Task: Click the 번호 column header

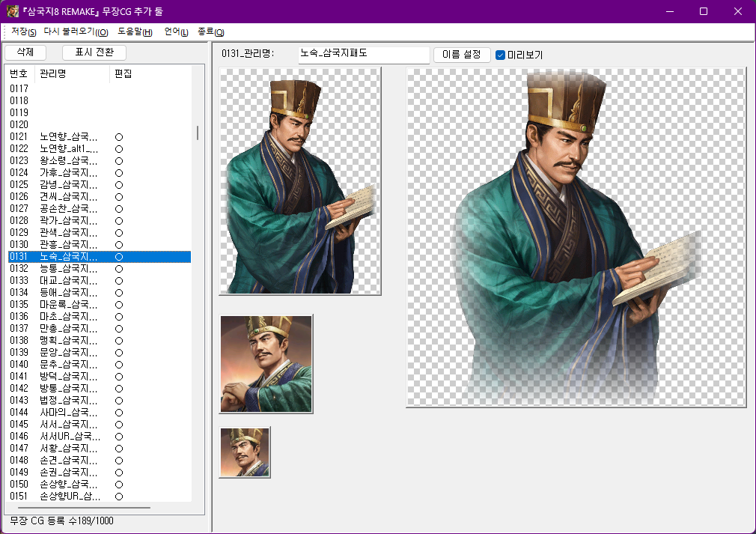Action: pyautogui.click(x=19, y=73)
